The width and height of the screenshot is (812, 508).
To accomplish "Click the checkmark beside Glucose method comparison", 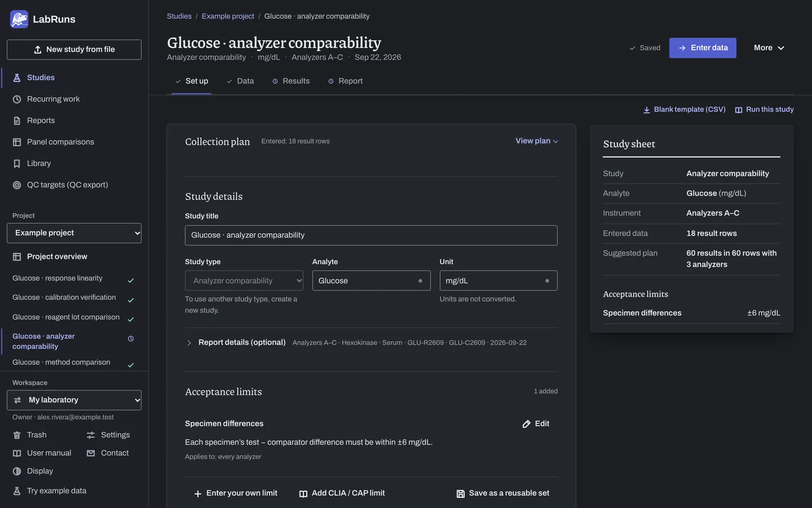I will click(x=131, y=365).
